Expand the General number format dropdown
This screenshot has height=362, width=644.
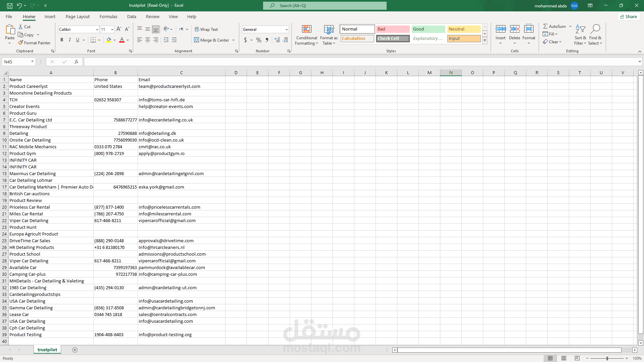[x=287, y=30]
